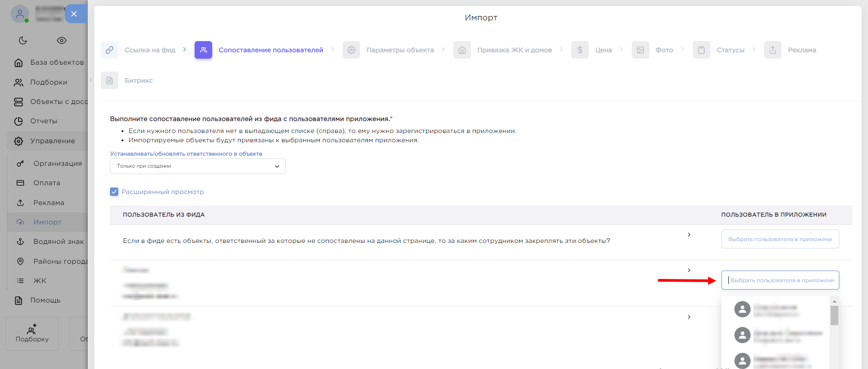Click the user dropdown list scrollbar thumb
This screenshot has width=868, height=369.
(834, 315)
